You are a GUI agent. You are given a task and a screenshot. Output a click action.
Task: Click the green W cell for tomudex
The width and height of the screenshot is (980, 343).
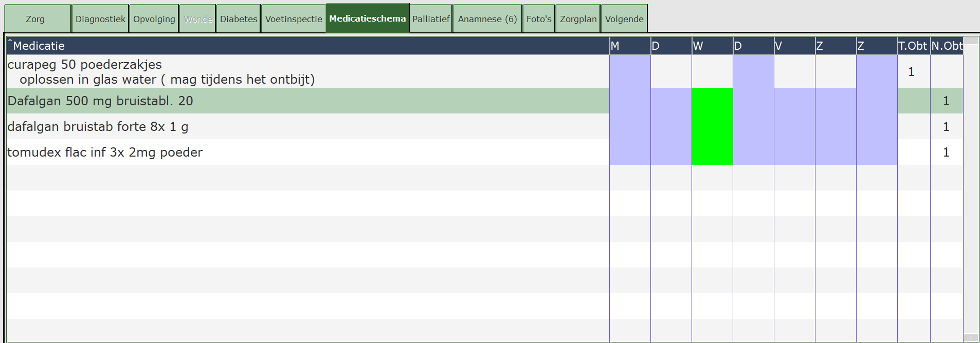click(712, 152)
